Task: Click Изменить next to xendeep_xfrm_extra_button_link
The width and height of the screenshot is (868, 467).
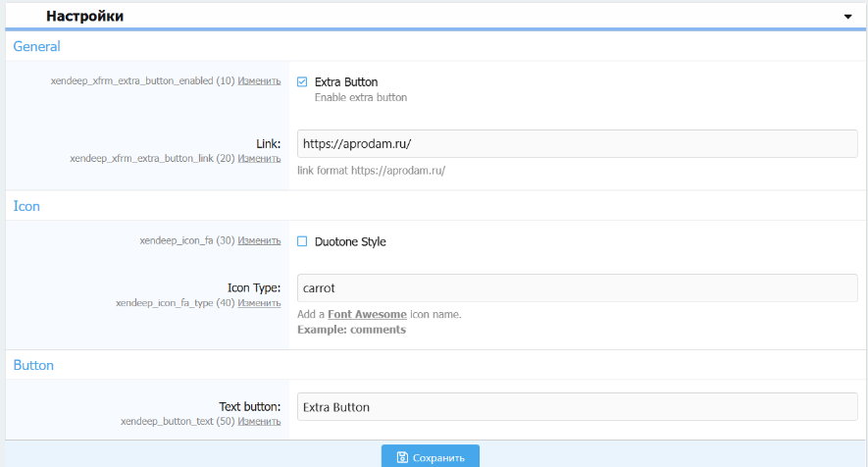Action: coord(259,158)
